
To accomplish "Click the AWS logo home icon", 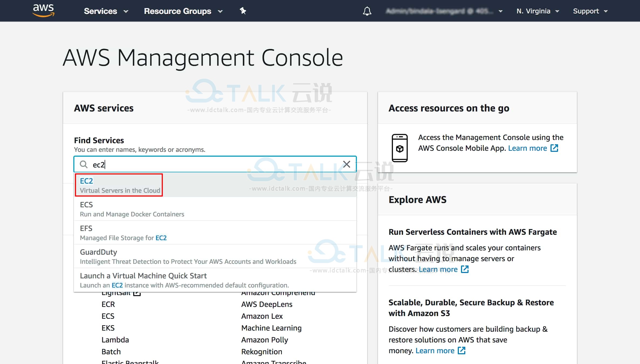I will [43, 10].
